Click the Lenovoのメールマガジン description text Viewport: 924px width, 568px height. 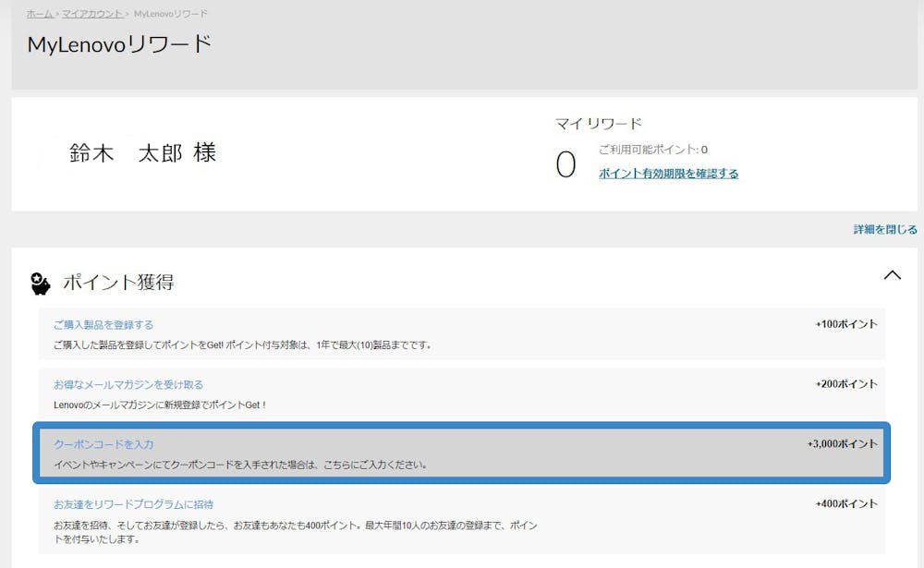click(x=160, y=405)
